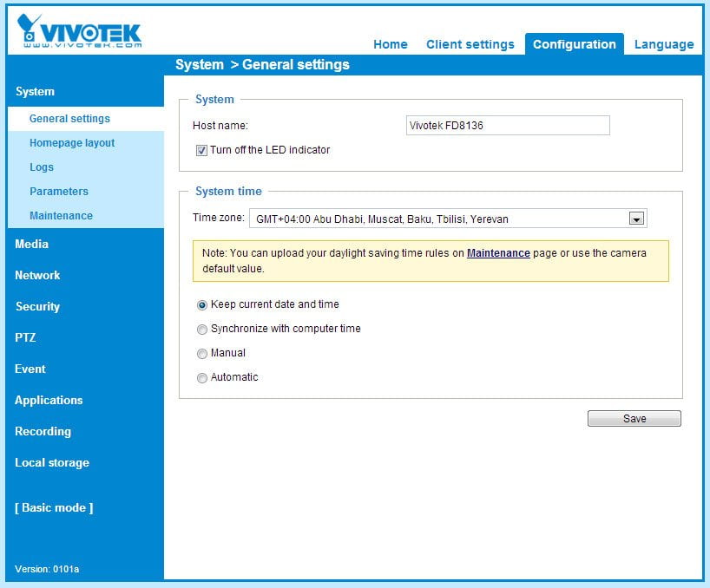Click the Save button
The height and width of the screenshot is (588, 710).
click(634, 418)
